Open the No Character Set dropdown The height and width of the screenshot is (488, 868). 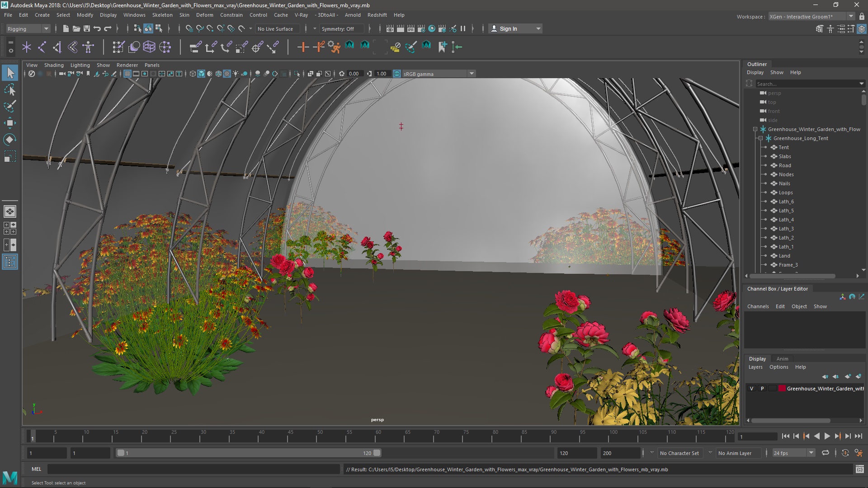pyautogui.click(x=679, y=453)
